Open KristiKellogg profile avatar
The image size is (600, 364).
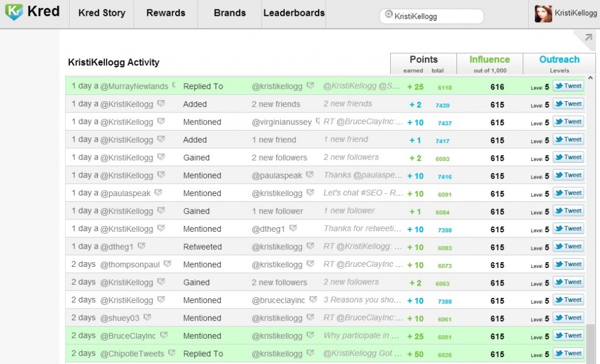[x=543, y=14]
